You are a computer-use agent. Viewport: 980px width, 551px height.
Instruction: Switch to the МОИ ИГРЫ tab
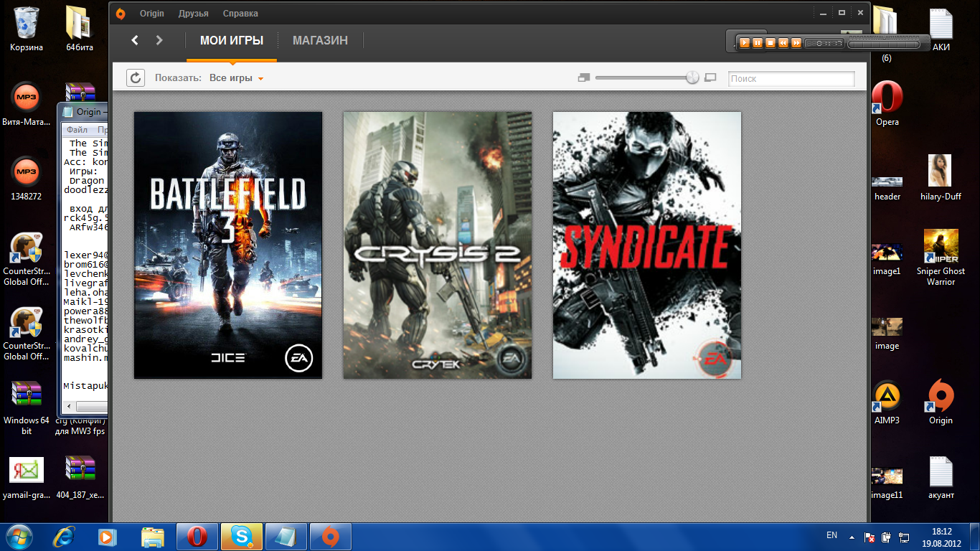coord(232,41)
